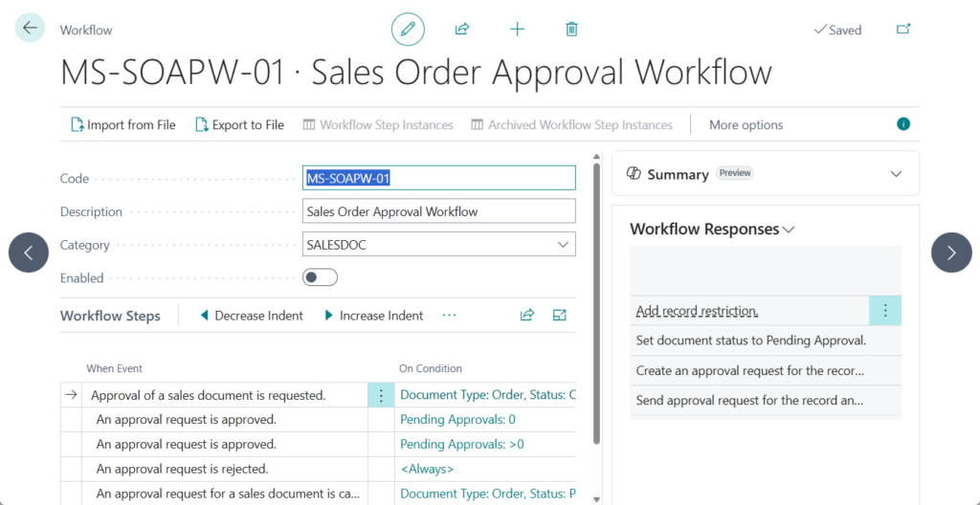The height and width of the screenshot is (505, 980).
Task: Open workflow in new window icon
Action: coord(902,30)
